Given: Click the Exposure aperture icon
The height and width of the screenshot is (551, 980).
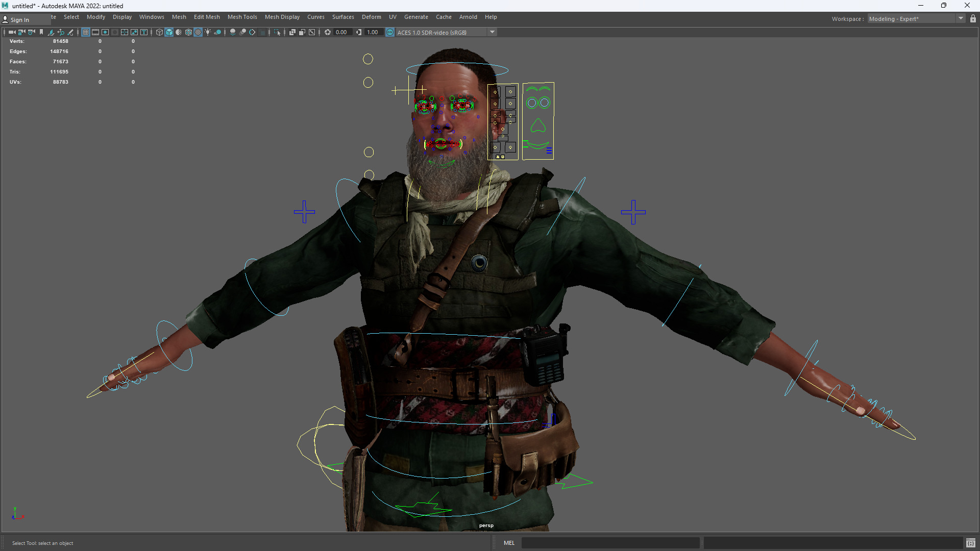Looking at the screenshot, I should click(328, 32).
